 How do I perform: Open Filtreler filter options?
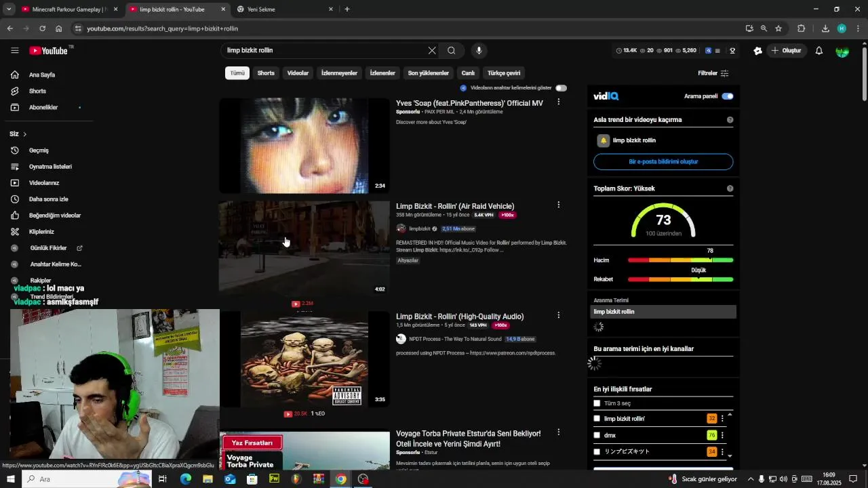(713, 73)
